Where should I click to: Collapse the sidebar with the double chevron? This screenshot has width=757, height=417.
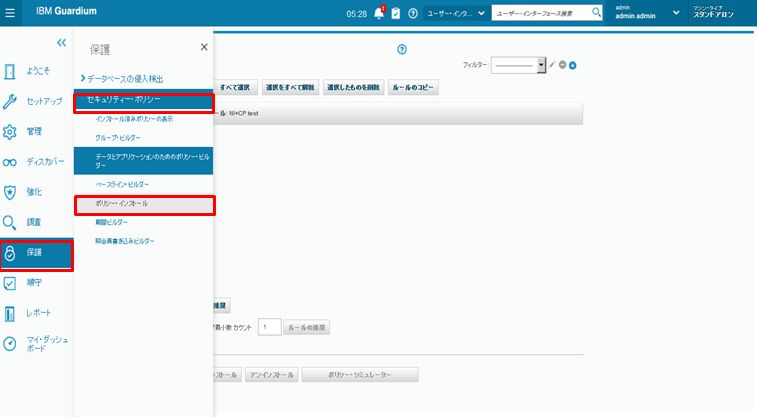(x=61, y=43)
